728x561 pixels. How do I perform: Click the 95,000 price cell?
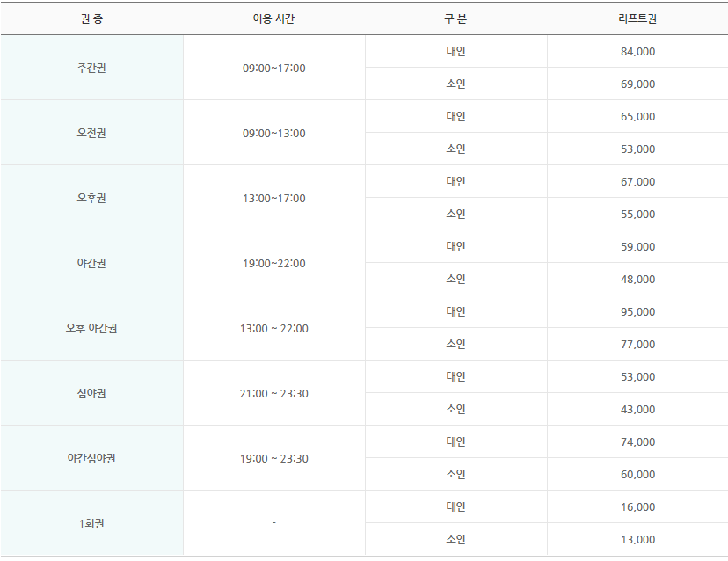click(x=638, y=311)
